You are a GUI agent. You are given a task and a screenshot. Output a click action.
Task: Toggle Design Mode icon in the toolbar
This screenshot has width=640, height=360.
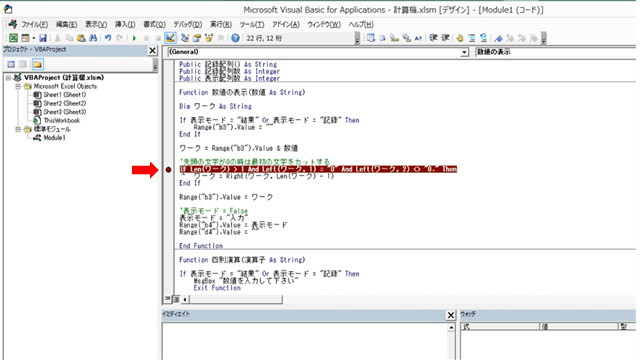tap(170, 38)
